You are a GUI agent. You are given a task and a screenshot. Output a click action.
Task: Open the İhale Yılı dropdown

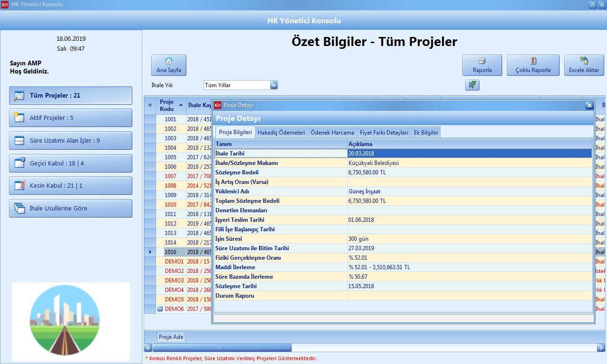(x=274, y=85)
